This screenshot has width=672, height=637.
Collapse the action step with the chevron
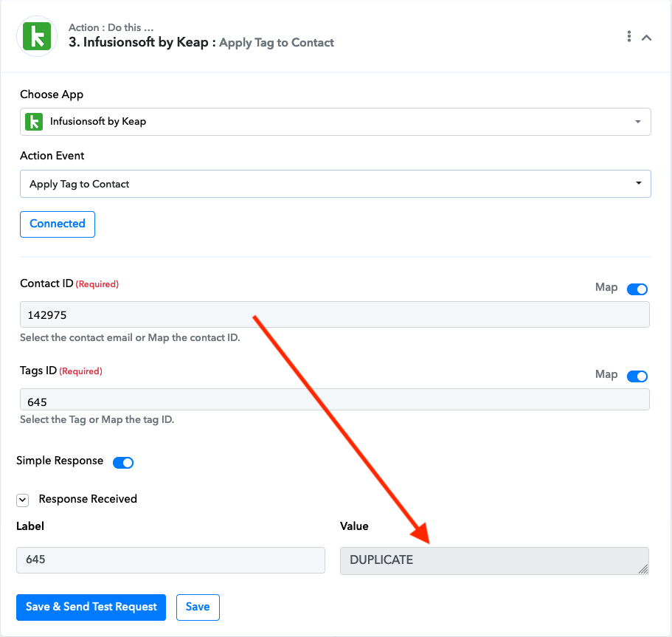(646, 38)
